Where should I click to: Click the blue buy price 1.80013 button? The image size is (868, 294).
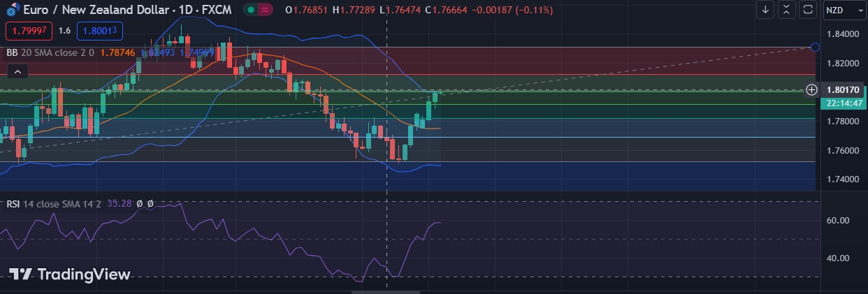point(100,31)
